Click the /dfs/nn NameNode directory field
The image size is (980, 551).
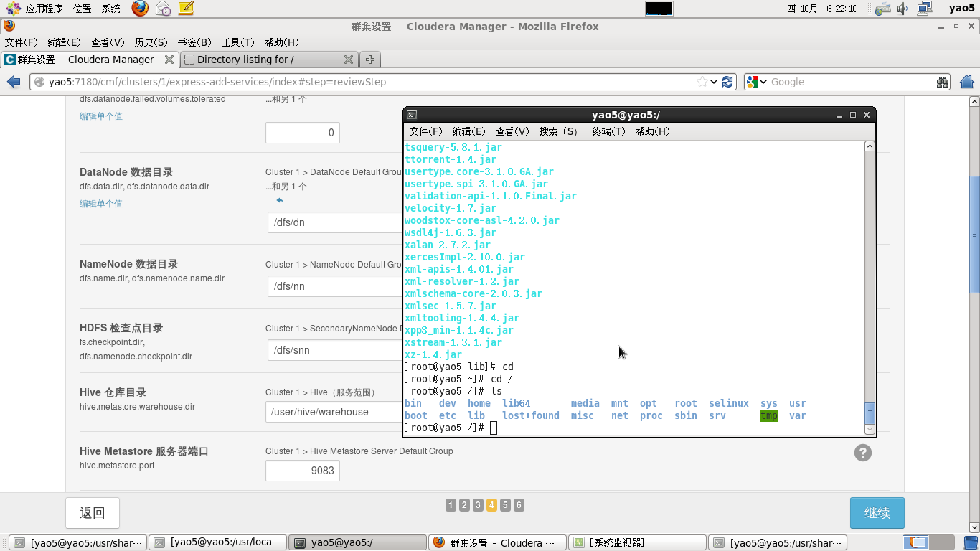[x=336, y=286]
